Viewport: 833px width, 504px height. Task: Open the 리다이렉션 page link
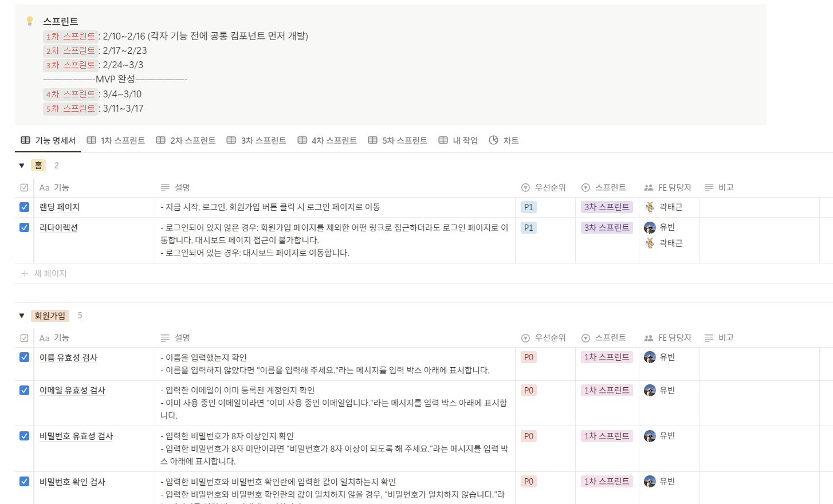58,228
